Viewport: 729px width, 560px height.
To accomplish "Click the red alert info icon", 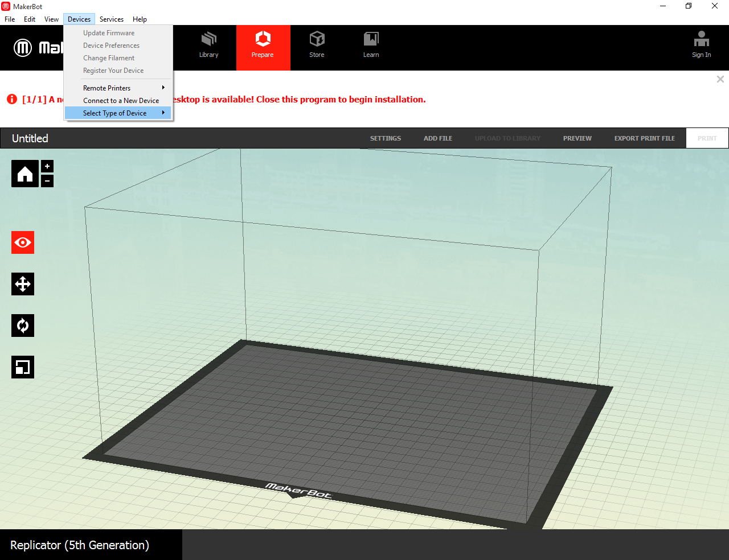I will click(x=12, y=99).
